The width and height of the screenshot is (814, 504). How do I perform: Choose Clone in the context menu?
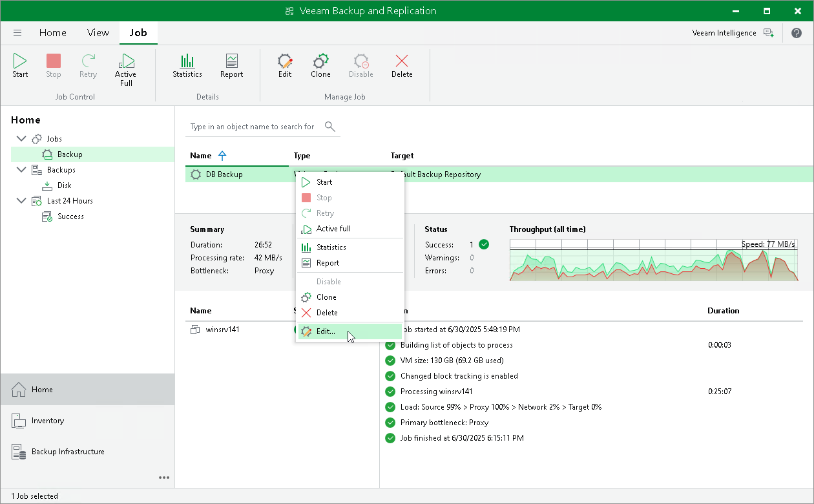[x=350, y=297]
